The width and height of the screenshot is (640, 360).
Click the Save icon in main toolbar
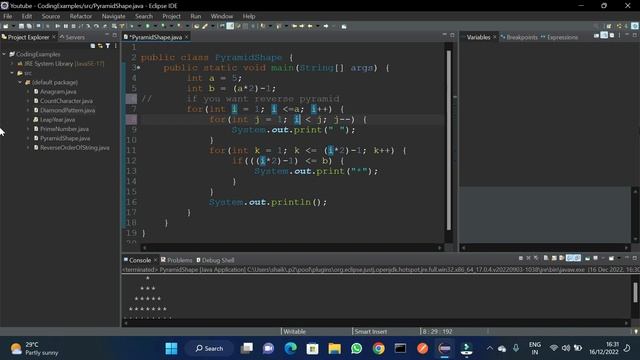[21, 26]
